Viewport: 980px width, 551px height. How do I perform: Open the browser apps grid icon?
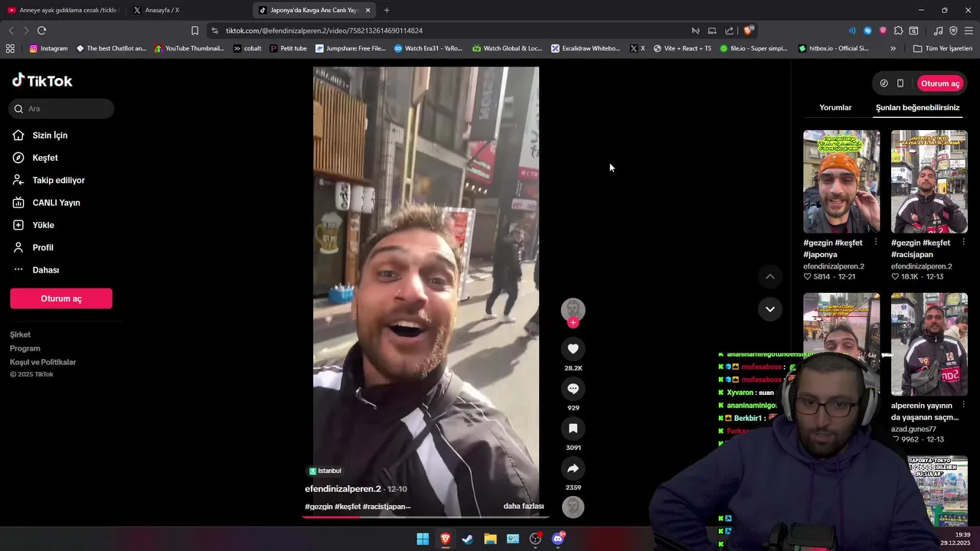pos(10,48)
